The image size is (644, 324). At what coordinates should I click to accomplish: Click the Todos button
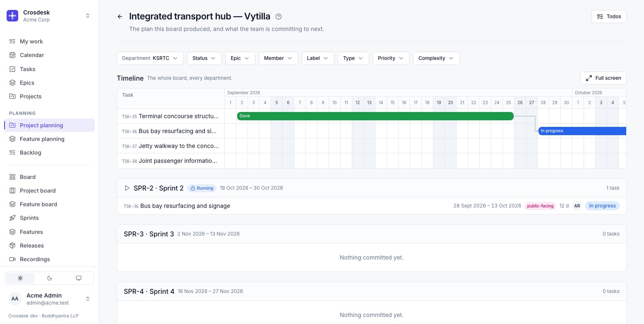[x=609, y=17]
